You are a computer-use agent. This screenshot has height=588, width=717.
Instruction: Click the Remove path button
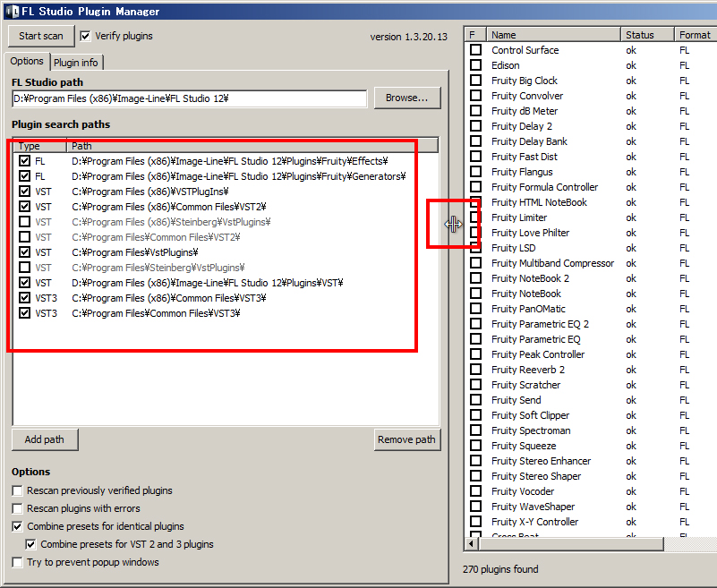[x=407, y=439]
